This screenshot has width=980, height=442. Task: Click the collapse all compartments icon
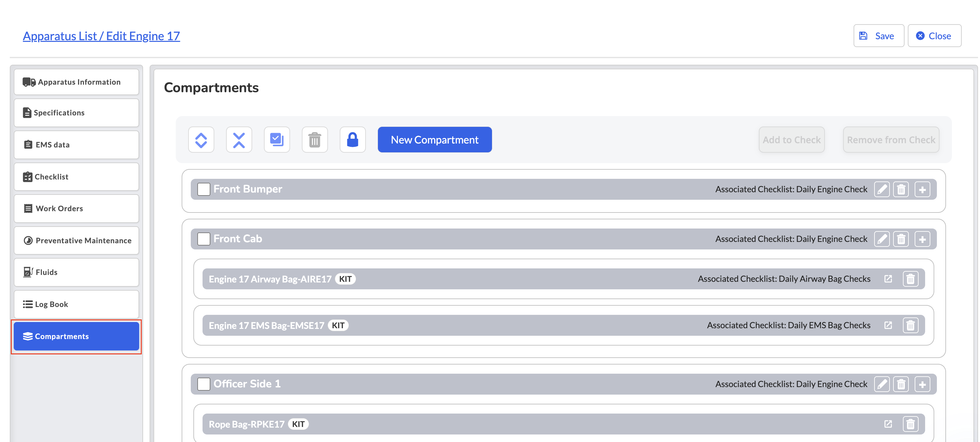click(239, 140)
